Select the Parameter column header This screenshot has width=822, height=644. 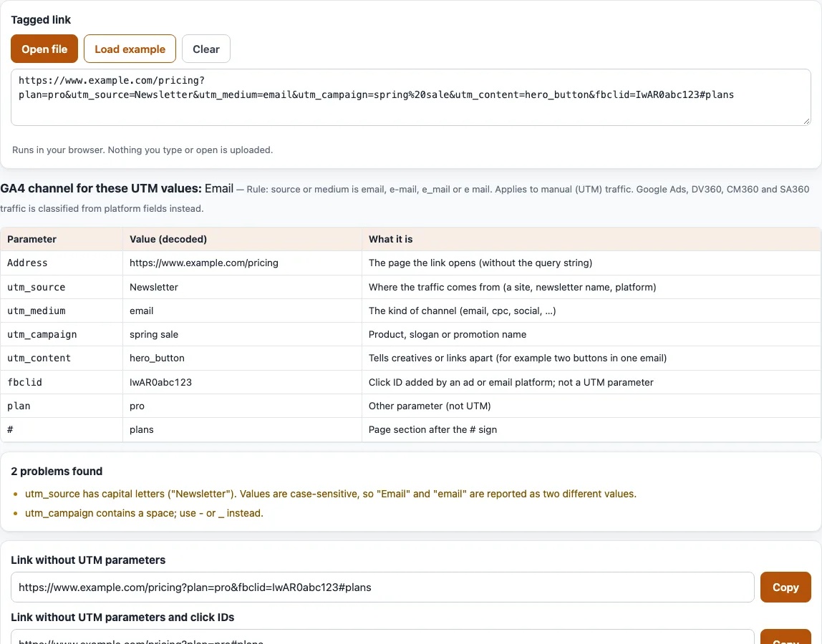[62, 239]
